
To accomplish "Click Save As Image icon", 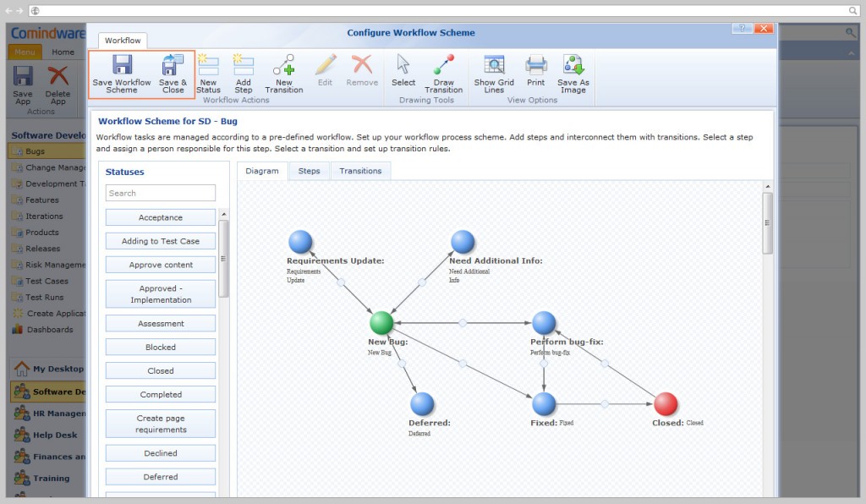I will pos(573,64).
